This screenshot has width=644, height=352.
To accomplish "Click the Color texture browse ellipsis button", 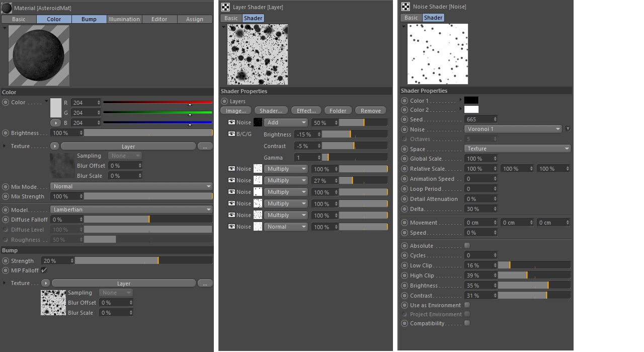I will pyautogui.click(x=205, y=147).
